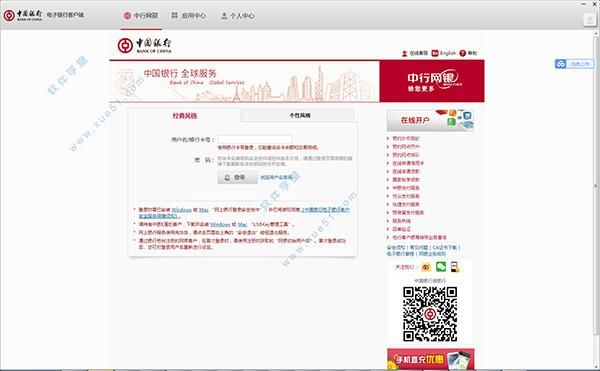Click the online customer service person icon

pos(404,54)
